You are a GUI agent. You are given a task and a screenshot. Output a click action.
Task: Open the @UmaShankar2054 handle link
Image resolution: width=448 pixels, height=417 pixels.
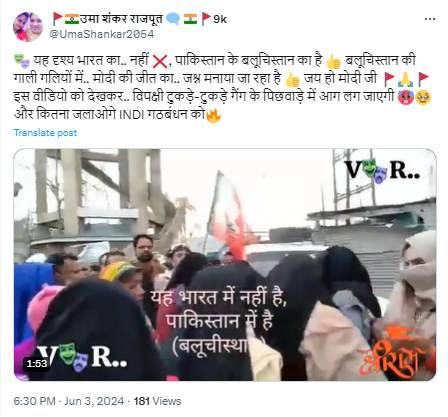point(102,34)
